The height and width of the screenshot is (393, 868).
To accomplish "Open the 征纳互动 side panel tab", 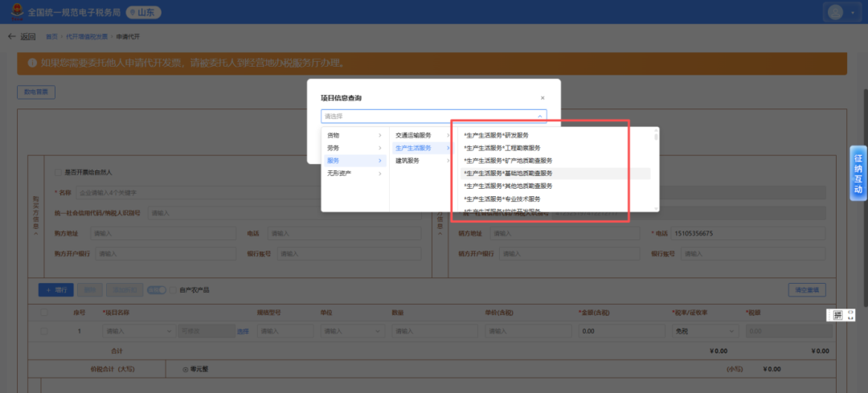I will (858, 174).
